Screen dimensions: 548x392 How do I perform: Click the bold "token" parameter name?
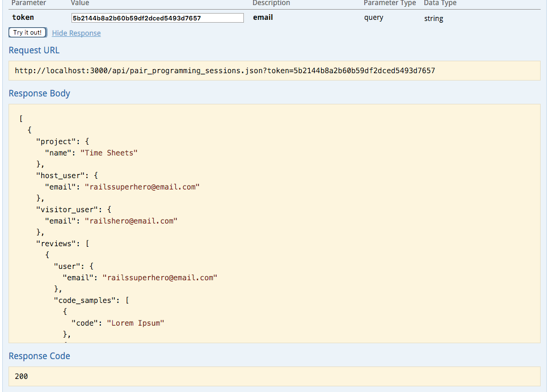[23, 18]
